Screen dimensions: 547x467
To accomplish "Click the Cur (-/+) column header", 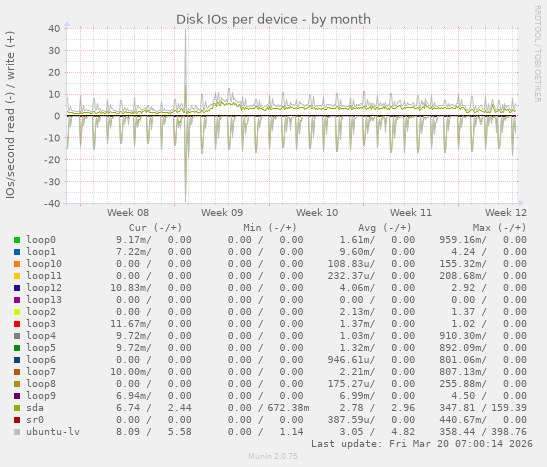I will click(155, 228).
